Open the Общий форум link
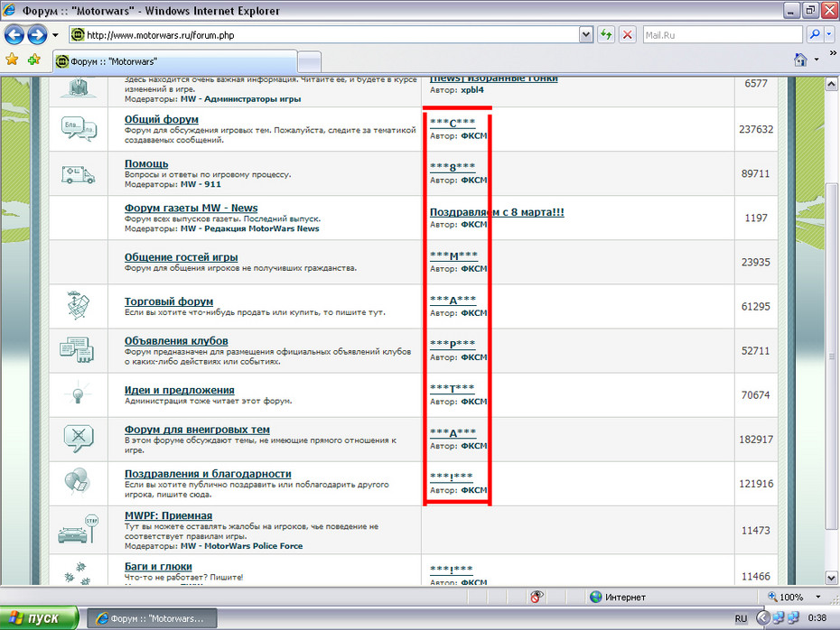The image size is (840, 630). (162, 119)
